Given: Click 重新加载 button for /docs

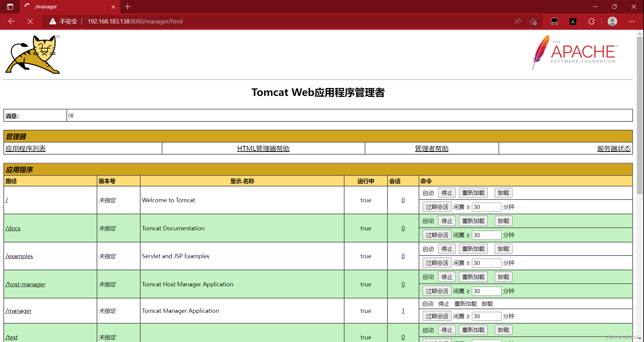Looking at the screenshot, I should click(x=473, y=221).
